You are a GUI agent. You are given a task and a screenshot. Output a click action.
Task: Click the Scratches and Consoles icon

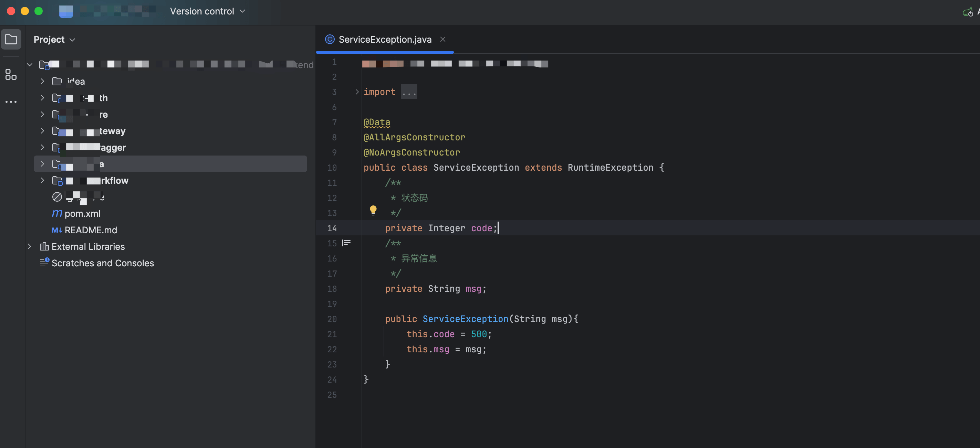[x=44, y=263]
